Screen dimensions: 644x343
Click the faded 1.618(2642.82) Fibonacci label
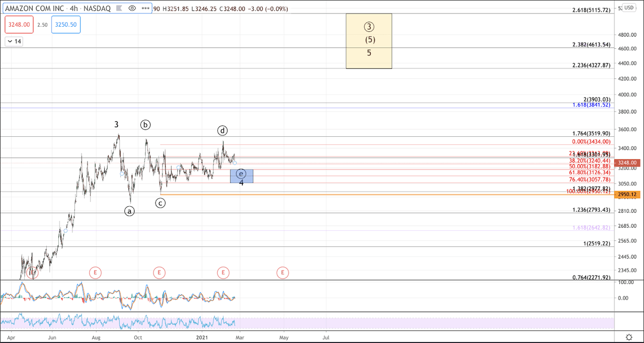(591, 227)
